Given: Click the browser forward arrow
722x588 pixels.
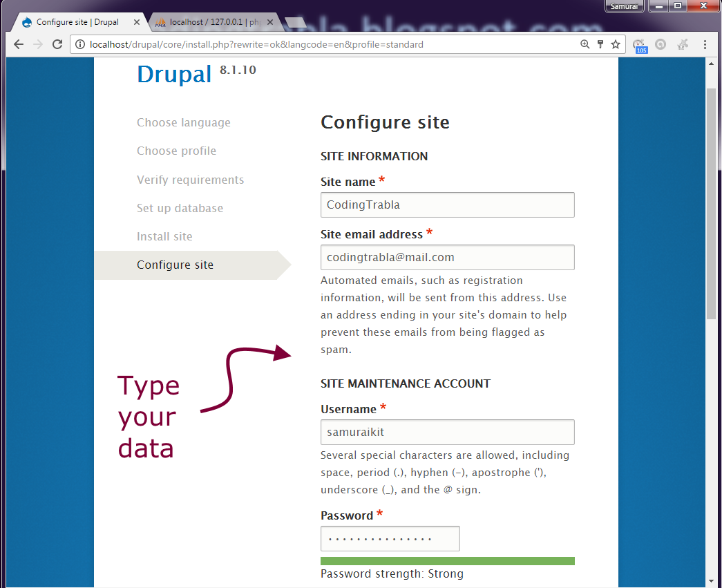Looking at the screenshot, I should pos(38,44).
